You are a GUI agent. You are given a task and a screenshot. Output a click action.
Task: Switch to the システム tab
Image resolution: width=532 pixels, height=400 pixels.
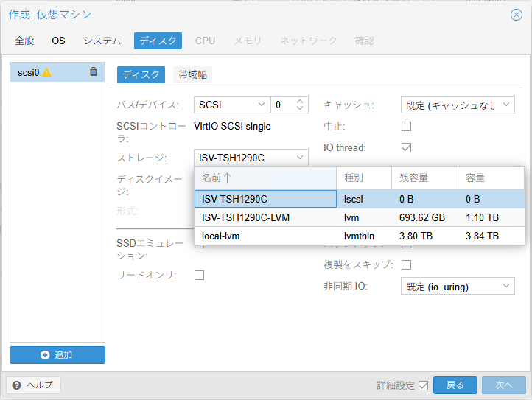pyautogui.click(x=102, y=41)
